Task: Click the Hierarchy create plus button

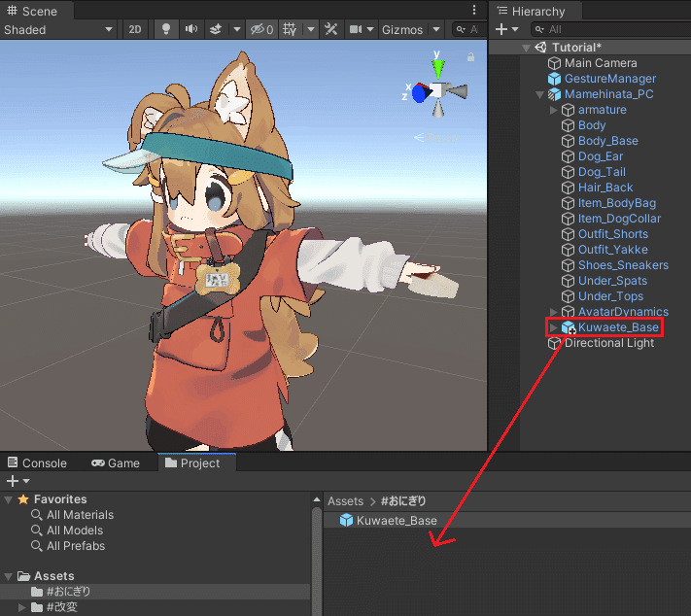Action: click(x=501, y=29)
